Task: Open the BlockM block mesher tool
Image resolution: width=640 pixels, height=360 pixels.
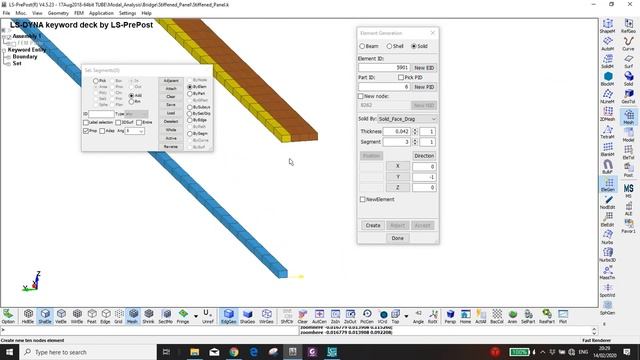Action: click(607, 79)
